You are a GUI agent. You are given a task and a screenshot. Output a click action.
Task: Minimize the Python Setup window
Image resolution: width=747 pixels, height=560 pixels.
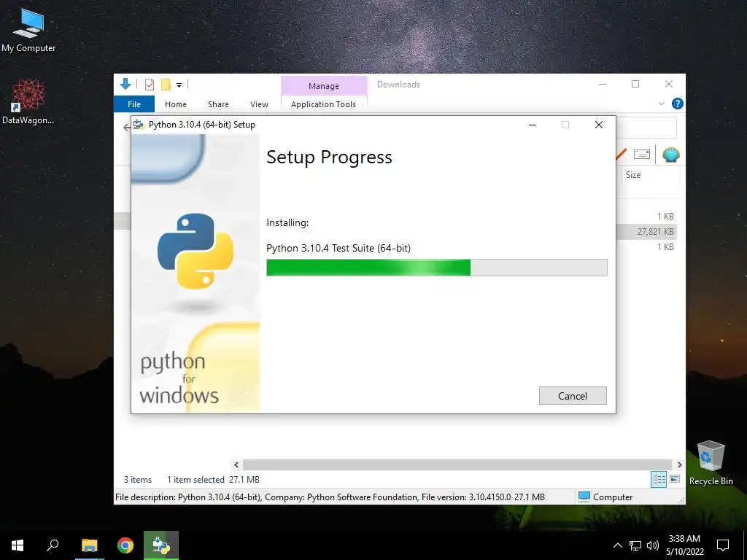[533, 125]
